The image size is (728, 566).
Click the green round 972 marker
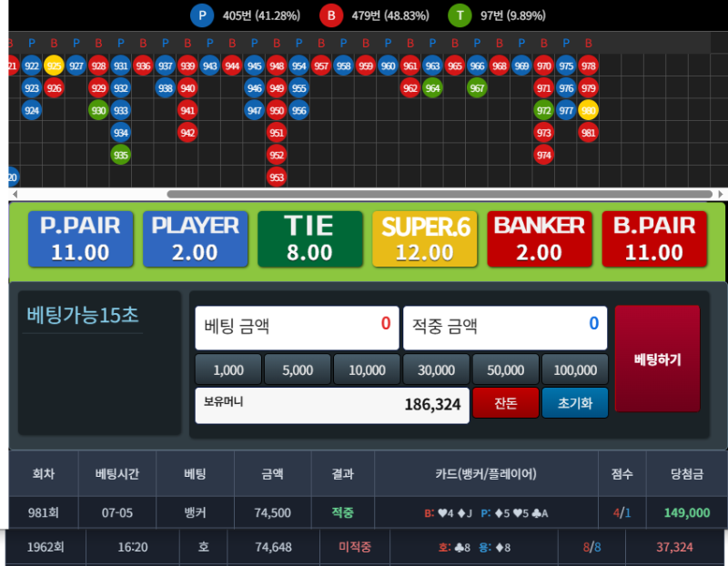pyautogui.click(x=543, y=110)
